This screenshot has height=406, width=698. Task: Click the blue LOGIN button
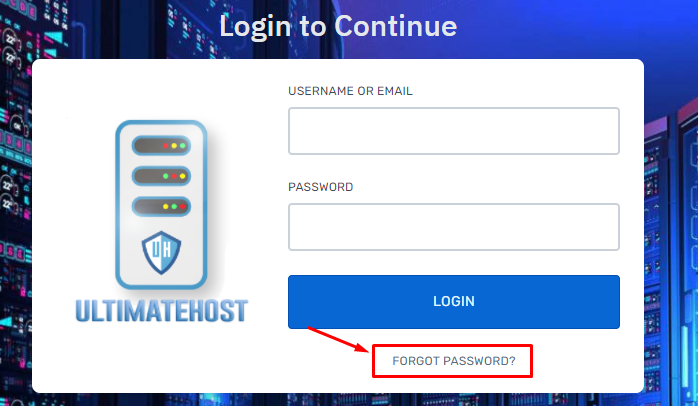(x=454, y=302)
